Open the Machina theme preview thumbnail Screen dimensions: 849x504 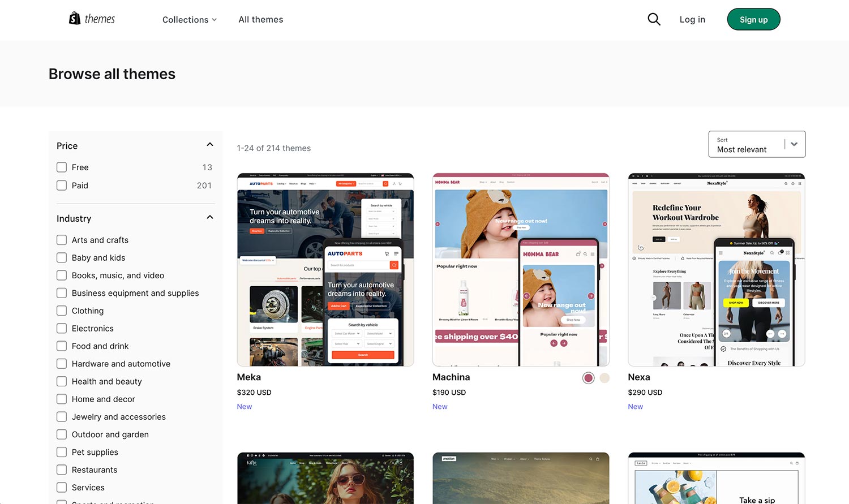coord(521,270)
